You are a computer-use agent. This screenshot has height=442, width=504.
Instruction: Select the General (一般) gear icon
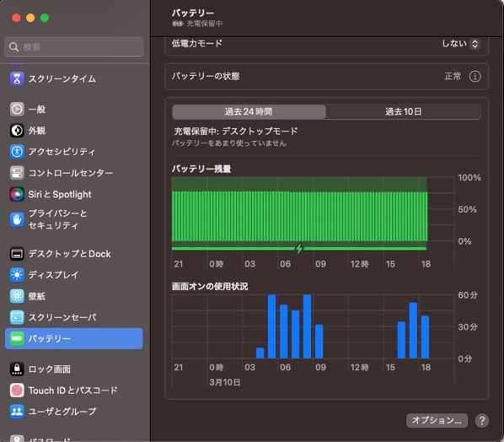[17, 110]
